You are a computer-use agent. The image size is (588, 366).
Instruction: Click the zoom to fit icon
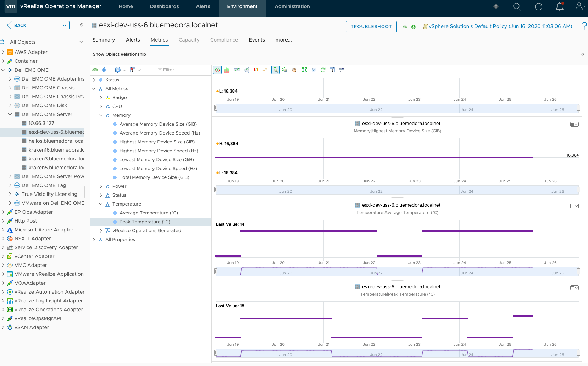click(x=305, y=70)
